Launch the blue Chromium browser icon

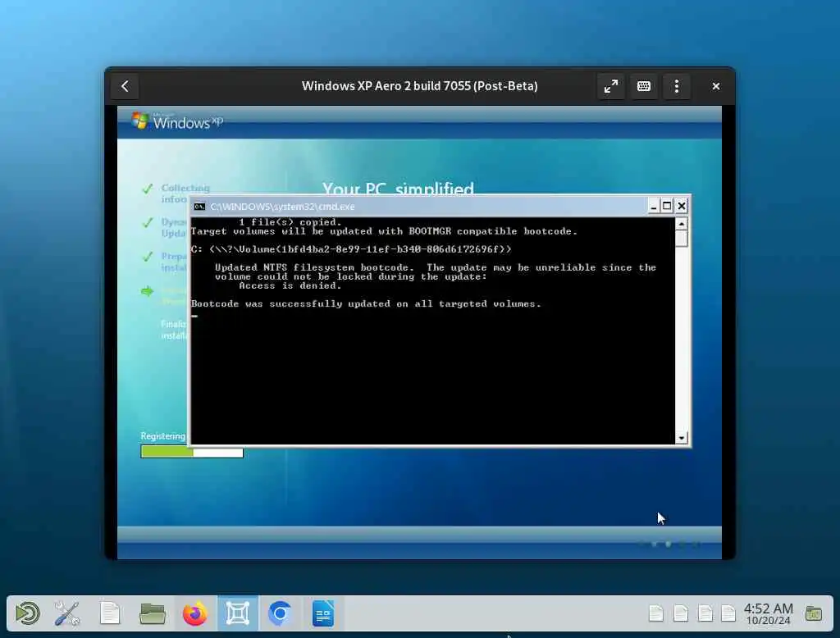280,613
